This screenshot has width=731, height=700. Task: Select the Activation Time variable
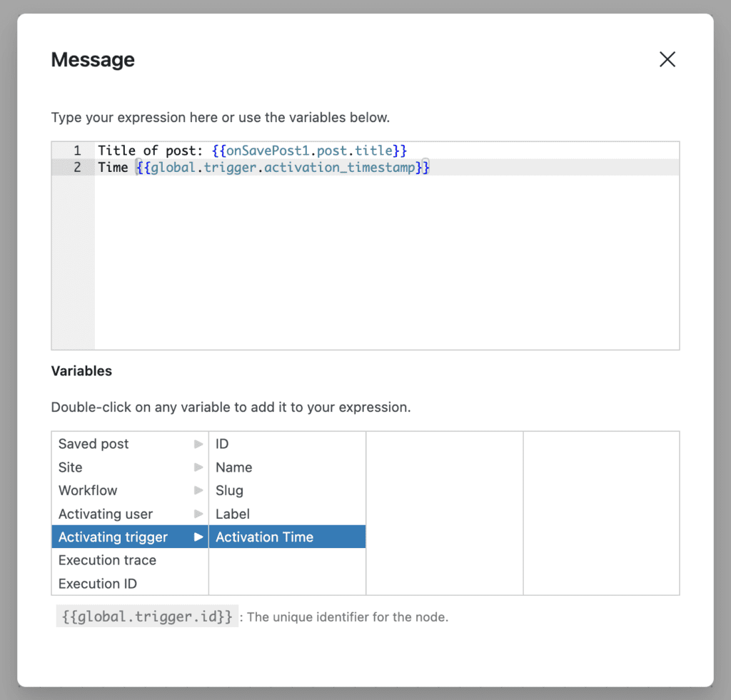pyautogui.click(x=265, y=537)
